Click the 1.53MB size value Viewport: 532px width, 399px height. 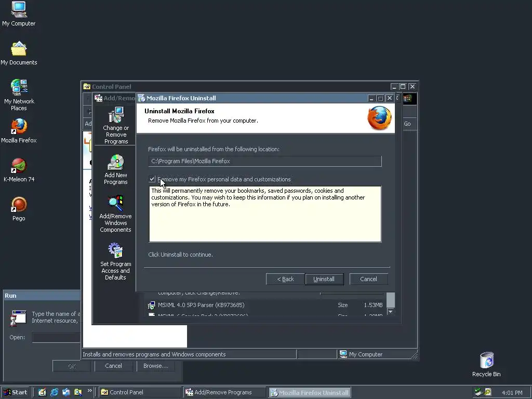[373, 305]
